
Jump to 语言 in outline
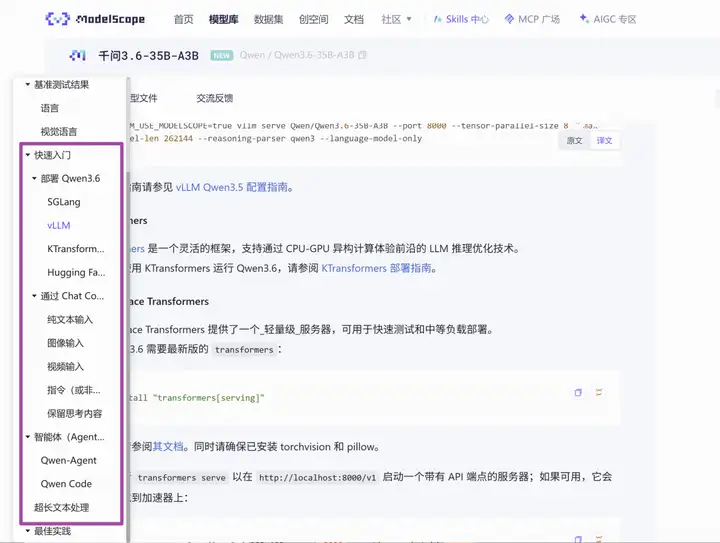(x=50, y=108)
